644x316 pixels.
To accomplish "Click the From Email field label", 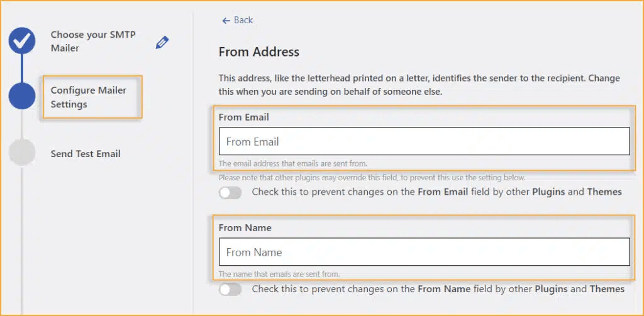I will (x=243, y=117).
